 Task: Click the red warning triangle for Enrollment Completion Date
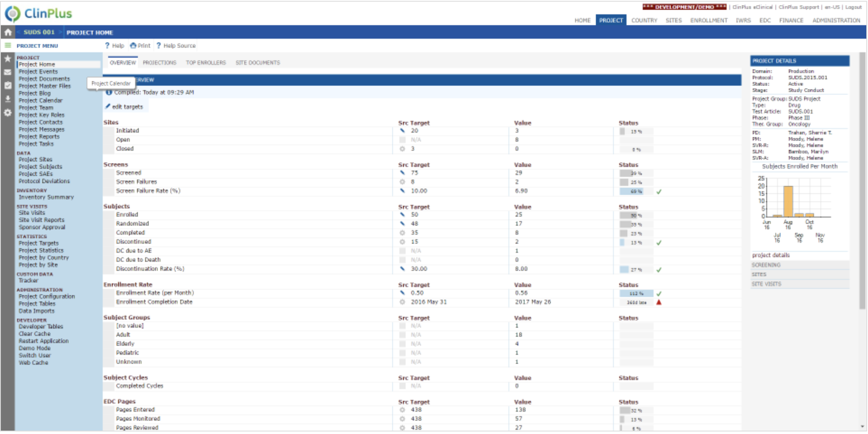coord(659,302)
